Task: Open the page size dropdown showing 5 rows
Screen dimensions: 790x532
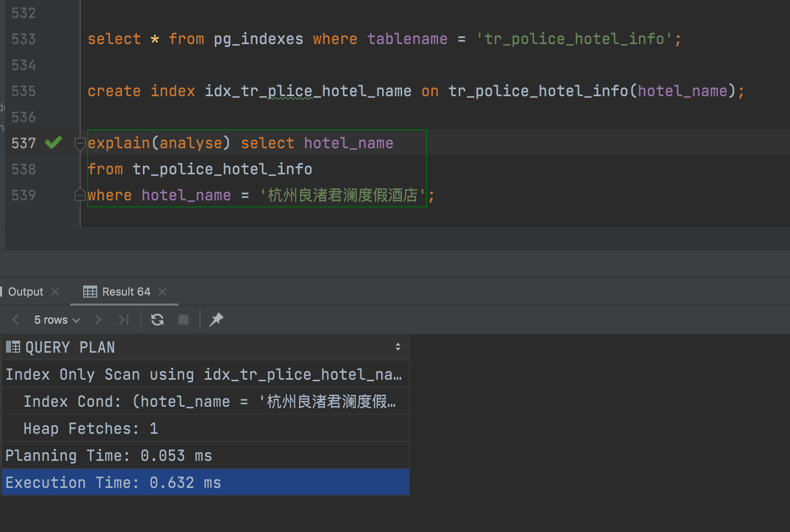Action: 56,320
